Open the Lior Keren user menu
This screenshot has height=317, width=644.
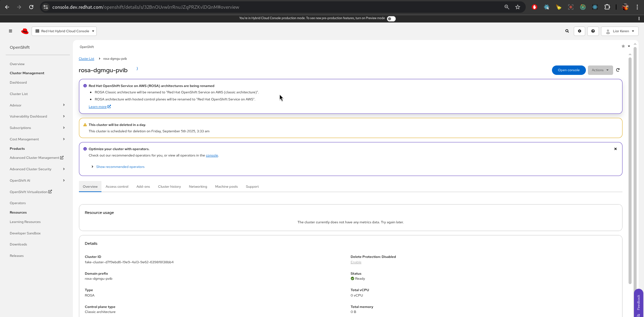click(620, 31)
